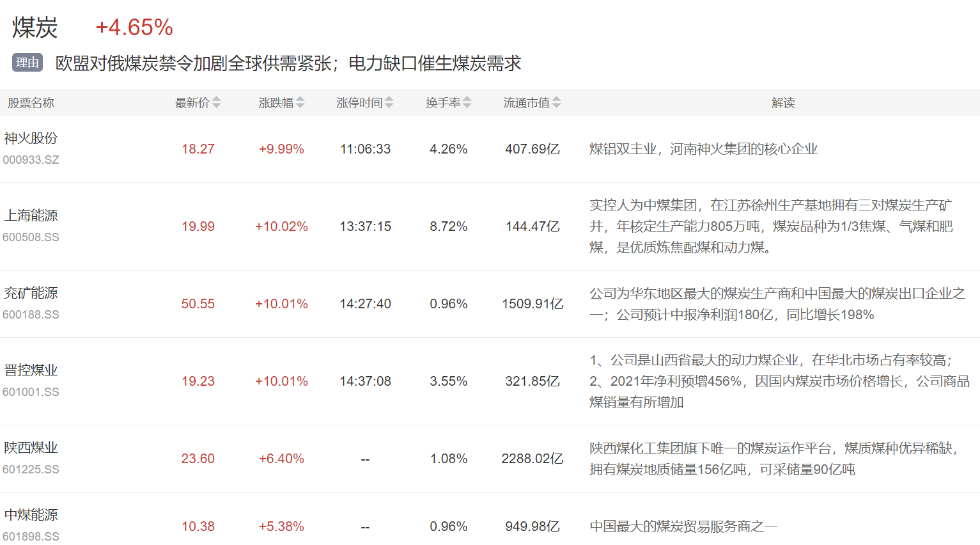Viewport: 980px width, 545px height.
Task: Click turnover rate 4.26%
Action: (449, 149)
